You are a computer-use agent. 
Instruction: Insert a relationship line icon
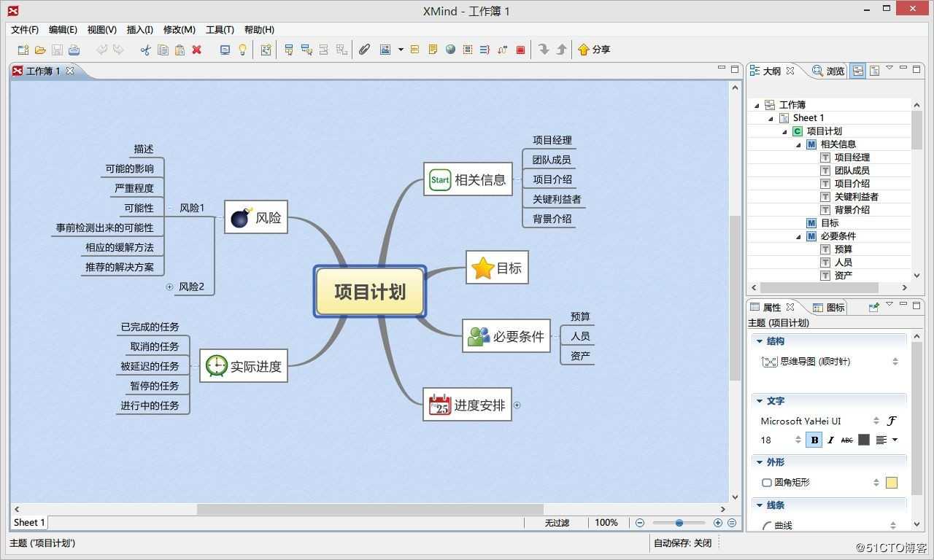(502, 50)
